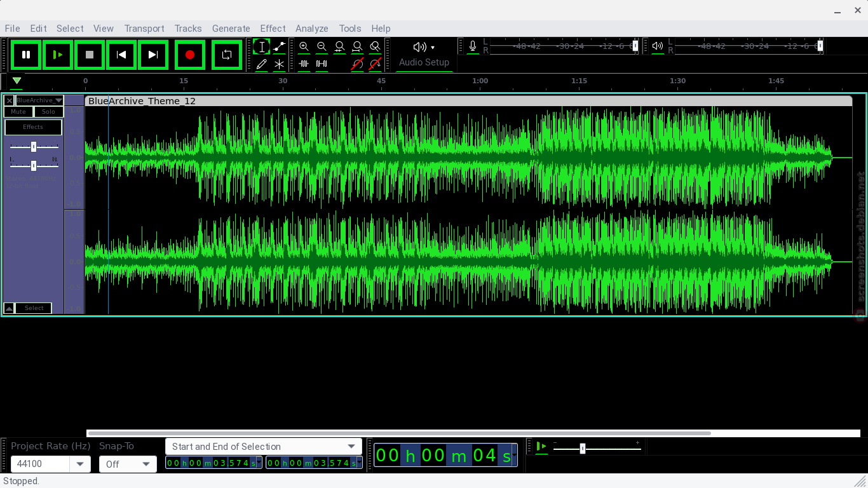Open the Transport menu
Screen dimensions: 868x488
coord(144,29)
